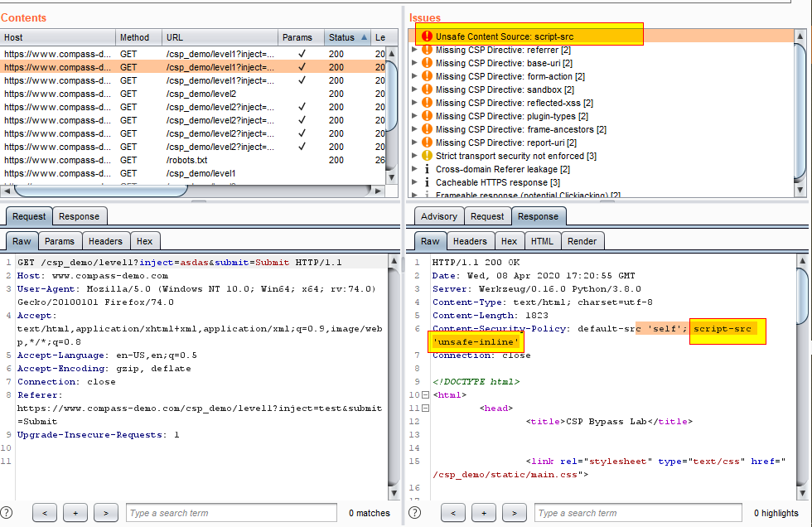Focus the search field beside '0 highlights'
Viewport: 812px width, 527px height.
(639, 513)
